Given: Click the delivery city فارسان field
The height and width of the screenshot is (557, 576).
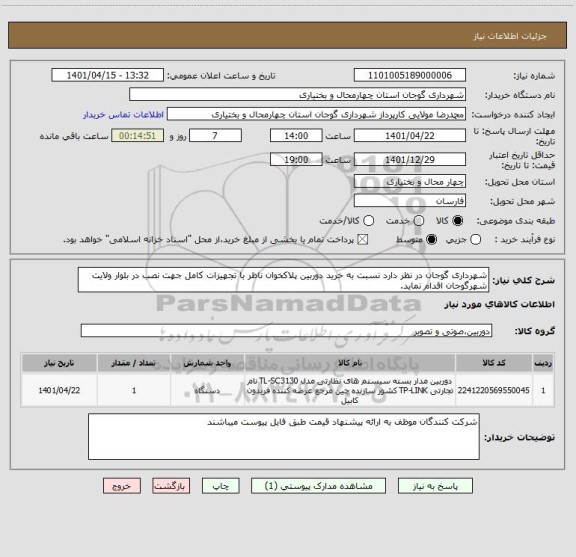Looking at the screenshot, I should 410,201.
